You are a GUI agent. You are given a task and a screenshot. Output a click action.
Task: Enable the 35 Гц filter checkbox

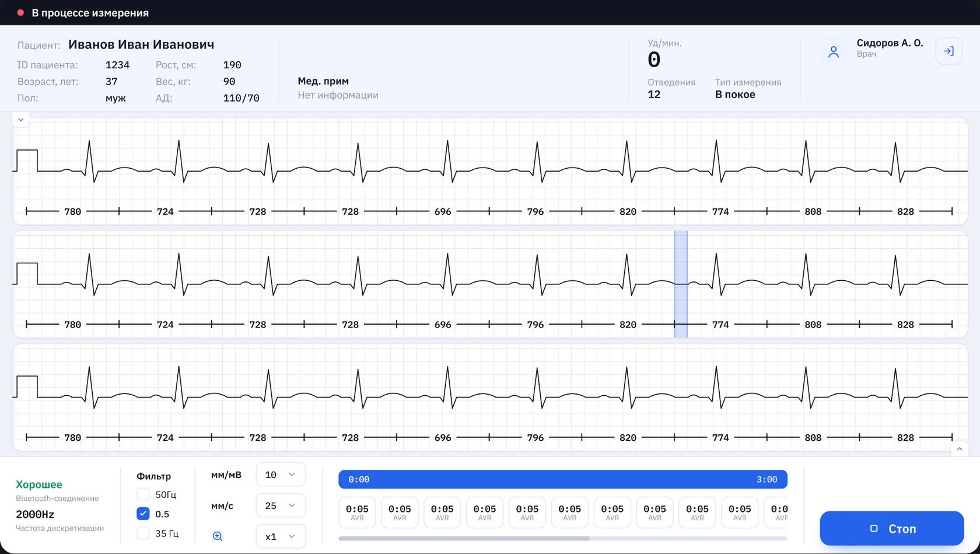[x=143, y=533]
